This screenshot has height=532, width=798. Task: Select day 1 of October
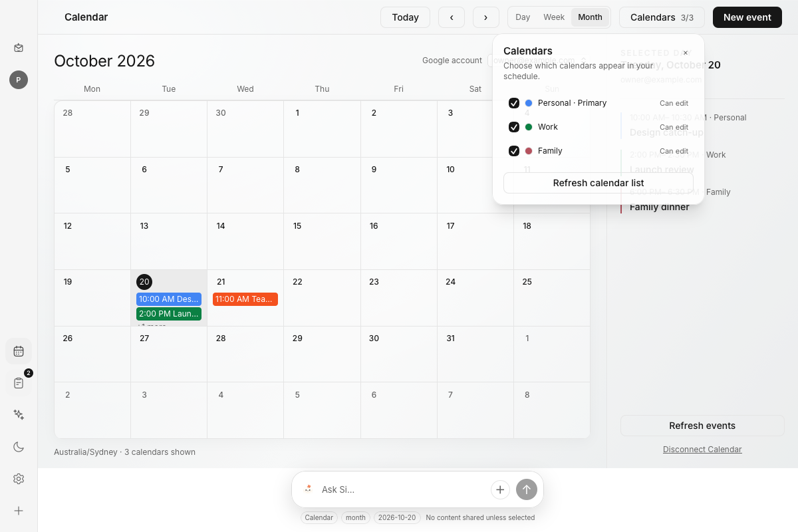[322, 129]
